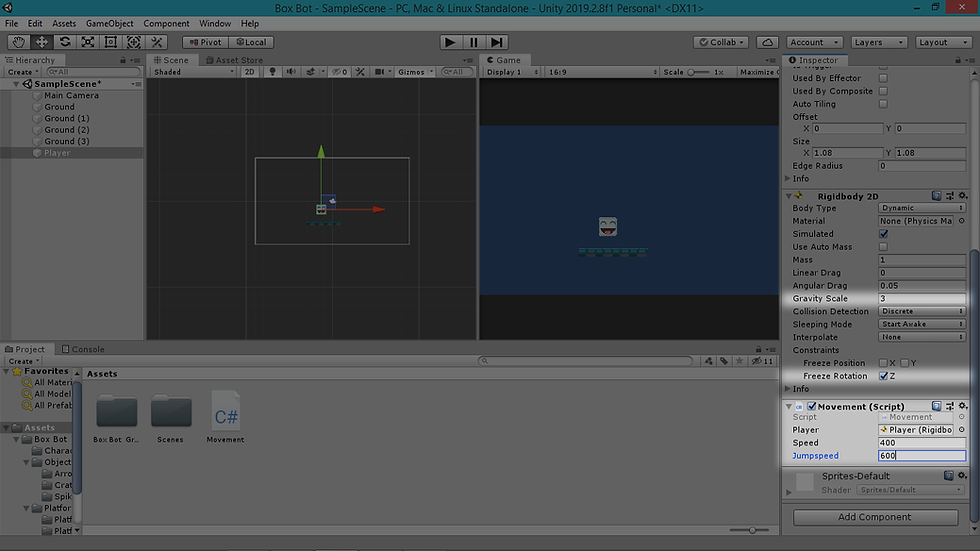Open custom editor tools icon
980x551 pixels.
pyautogui.click(x=157, y=42)
